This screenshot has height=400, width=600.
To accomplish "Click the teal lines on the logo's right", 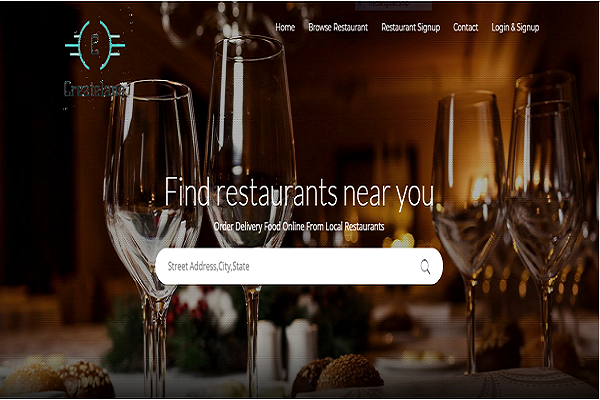I will point(116,45).
